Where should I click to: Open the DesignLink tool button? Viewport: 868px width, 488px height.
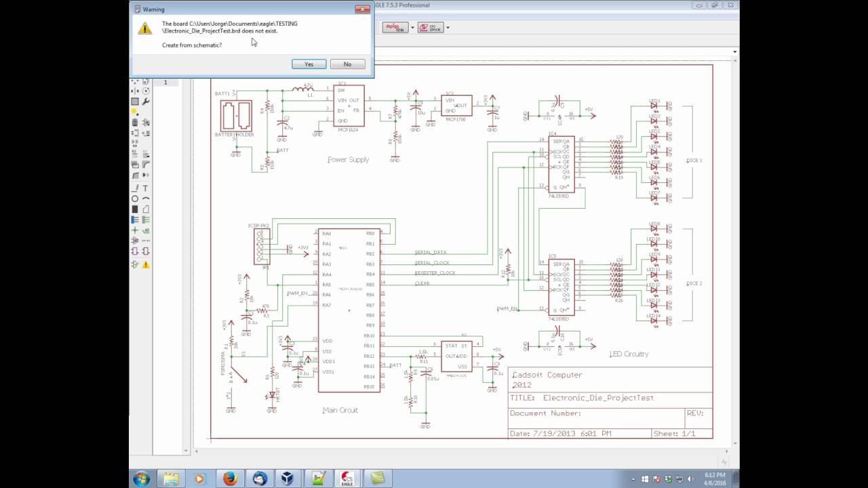coord(394,27)
